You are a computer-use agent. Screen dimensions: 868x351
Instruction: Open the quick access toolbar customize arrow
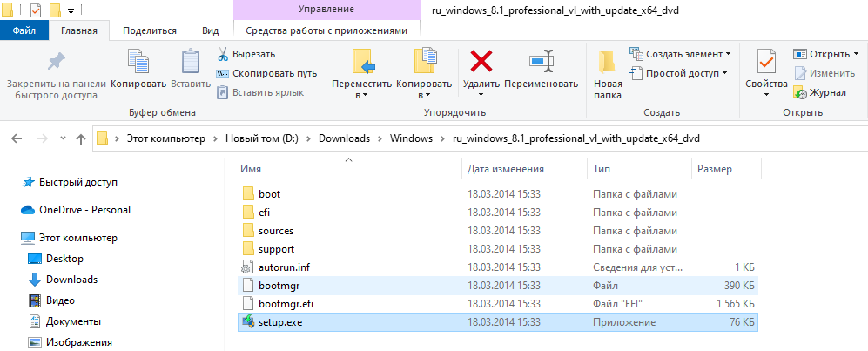[x=71, y=10]
